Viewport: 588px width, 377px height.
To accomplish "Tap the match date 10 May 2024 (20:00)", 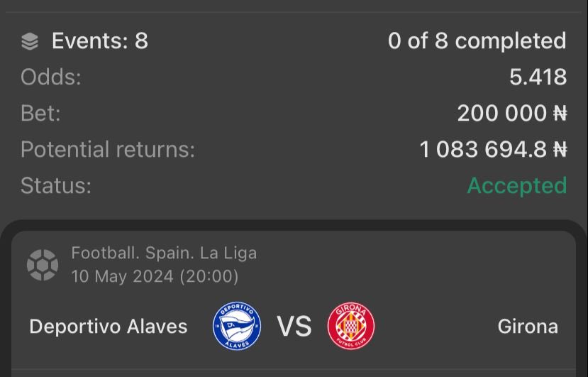I will [155, 275].
